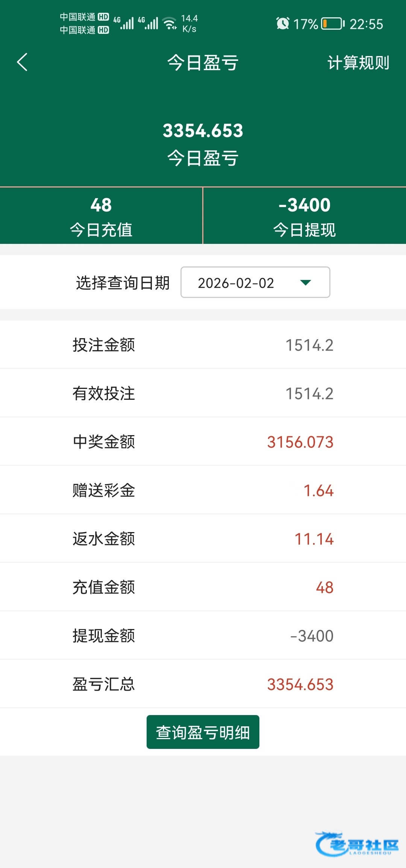The width and height of the screenshot is (406, 868).
Task: Click the 老哥社区 watermark logo
Action: pyautogui.click(x=357, y=844)
